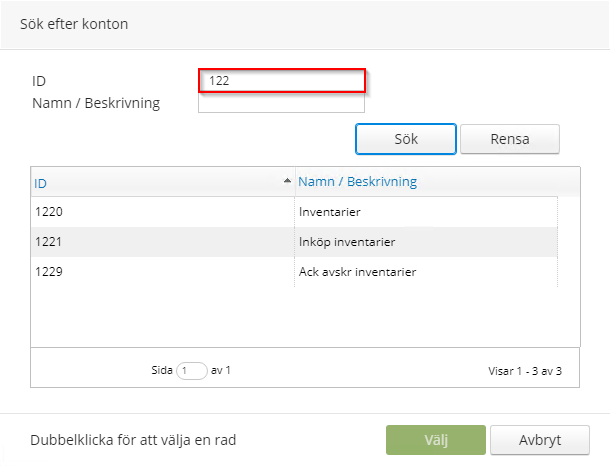Click the Ack avskr inventarier cell
This screenshot has width=610, height=466.
click(357, 272)
